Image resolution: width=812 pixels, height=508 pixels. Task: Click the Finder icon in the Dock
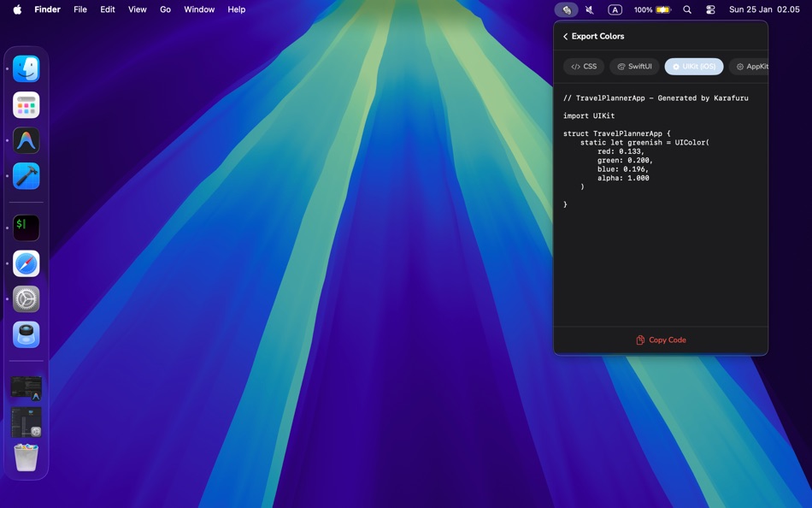(x=26, y=68)
